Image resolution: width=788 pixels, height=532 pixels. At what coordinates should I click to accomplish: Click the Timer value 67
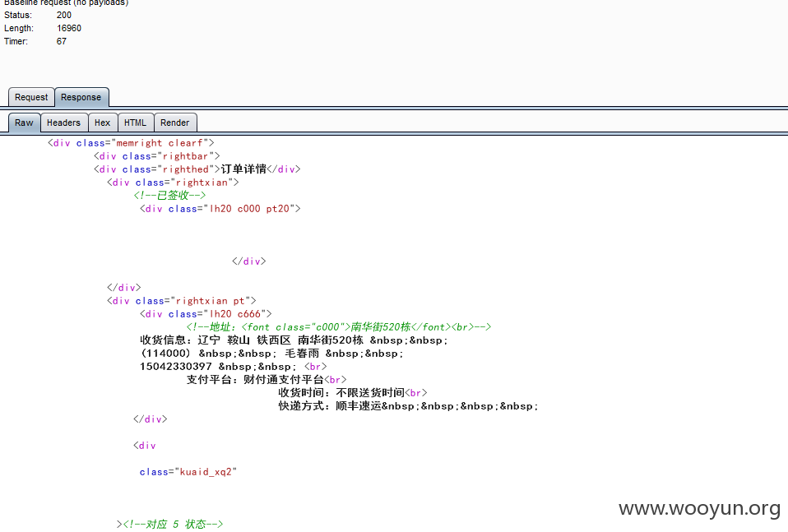point(62,41)
